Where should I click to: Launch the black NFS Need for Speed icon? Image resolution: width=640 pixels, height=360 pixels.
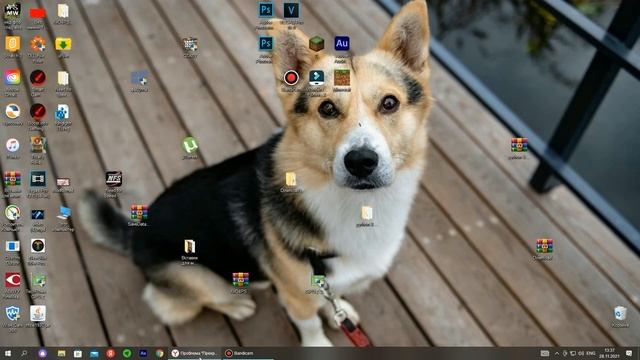point(113,179)
